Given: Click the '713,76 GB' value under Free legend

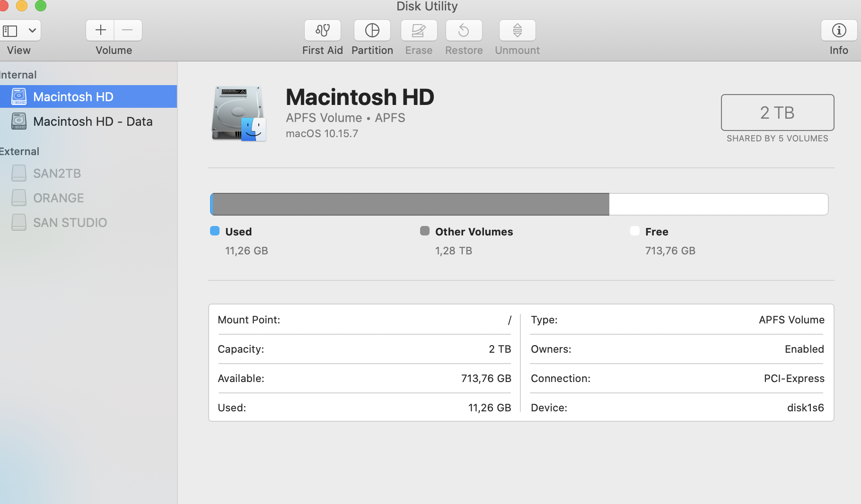Looking at the screenshot, I should [x=670, y=251].
